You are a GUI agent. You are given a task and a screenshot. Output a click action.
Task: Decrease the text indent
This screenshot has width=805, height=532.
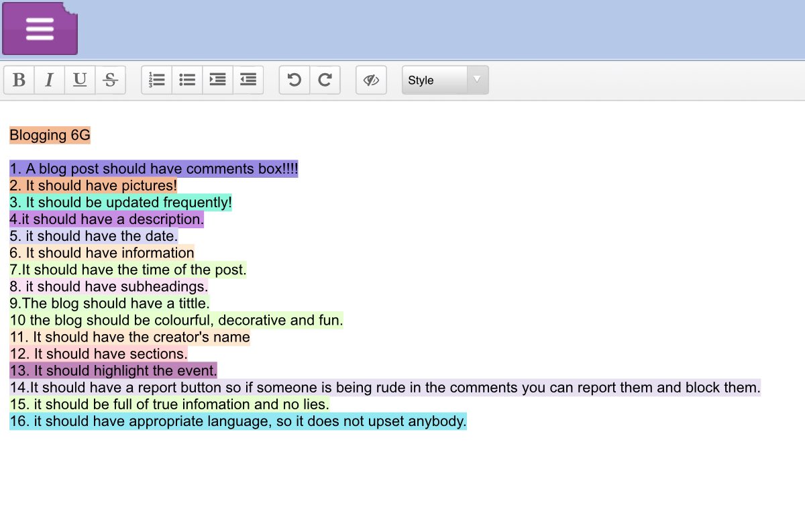pos(248,80)
